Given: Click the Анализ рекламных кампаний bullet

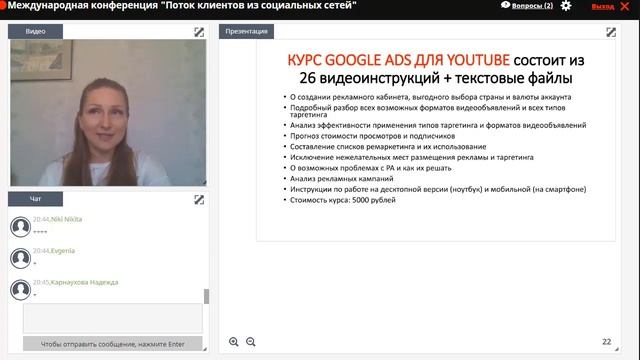Looking at the screenshot, I should (342, 179).
